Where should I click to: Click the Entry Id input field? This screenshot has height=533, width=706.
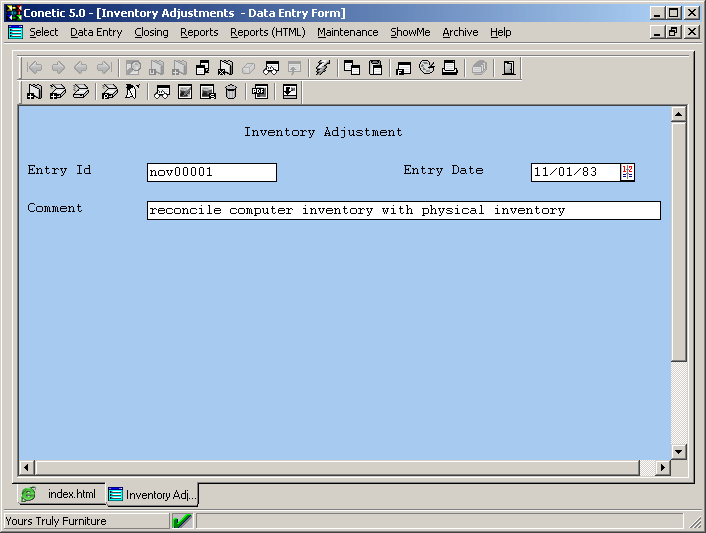(211, 172)
